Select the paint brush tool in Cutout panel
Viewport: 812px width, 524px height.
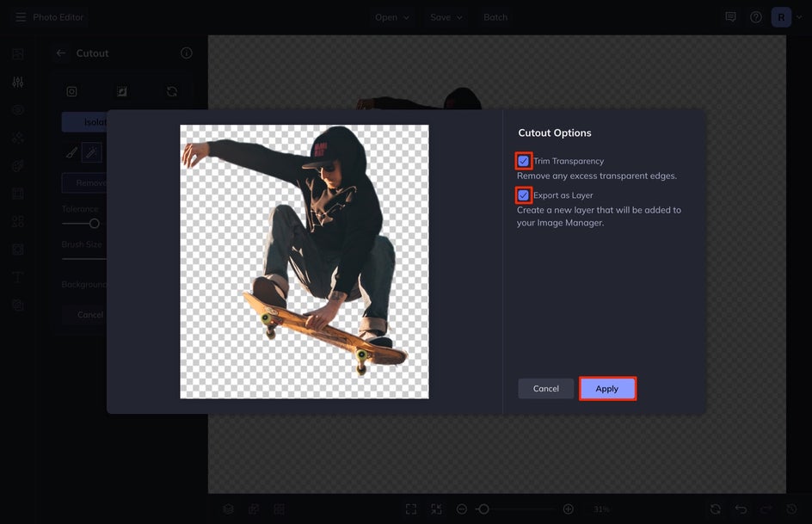[72, 152]
